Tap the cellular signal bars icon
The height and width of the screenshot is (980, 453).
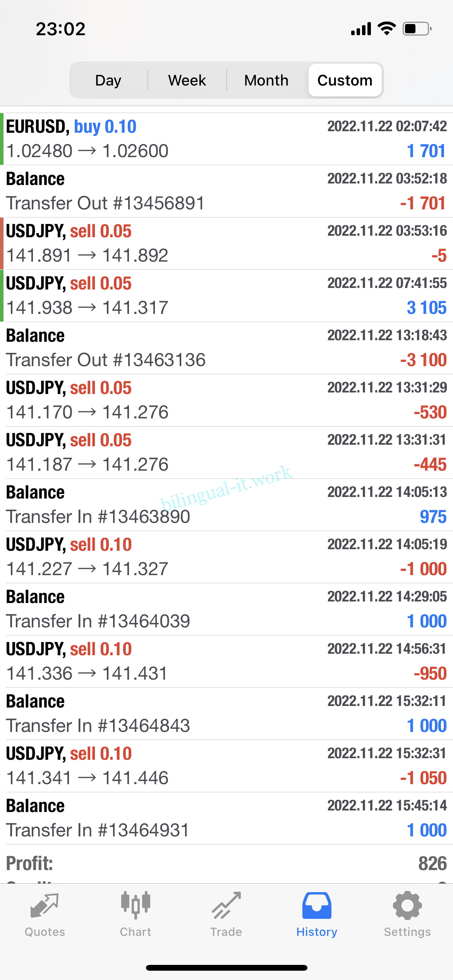coord(361,29)
